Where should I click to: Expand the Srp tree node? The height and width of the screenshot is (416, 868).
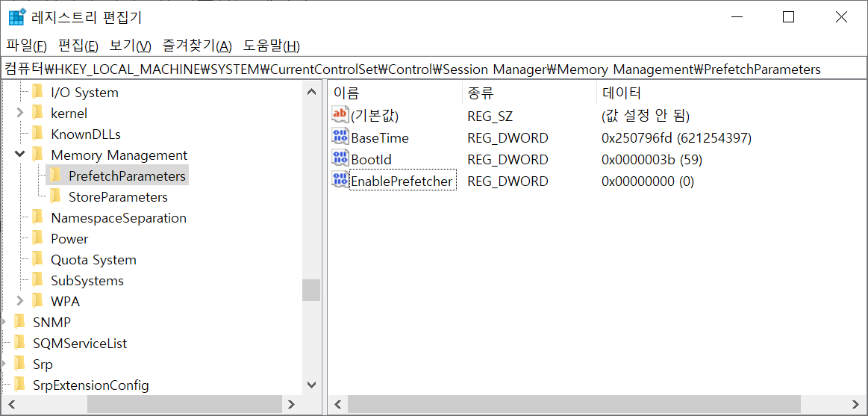tap(4, 364)
